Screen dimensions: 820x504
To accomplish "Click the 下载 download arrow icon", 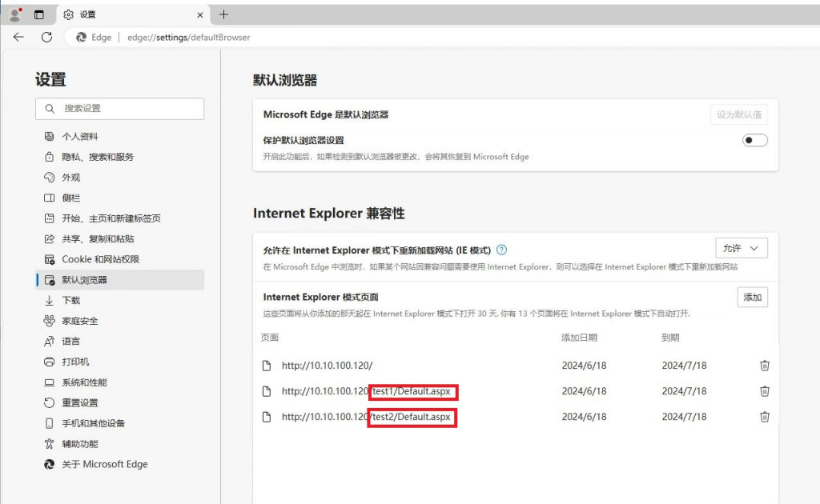I will point(49,300).
